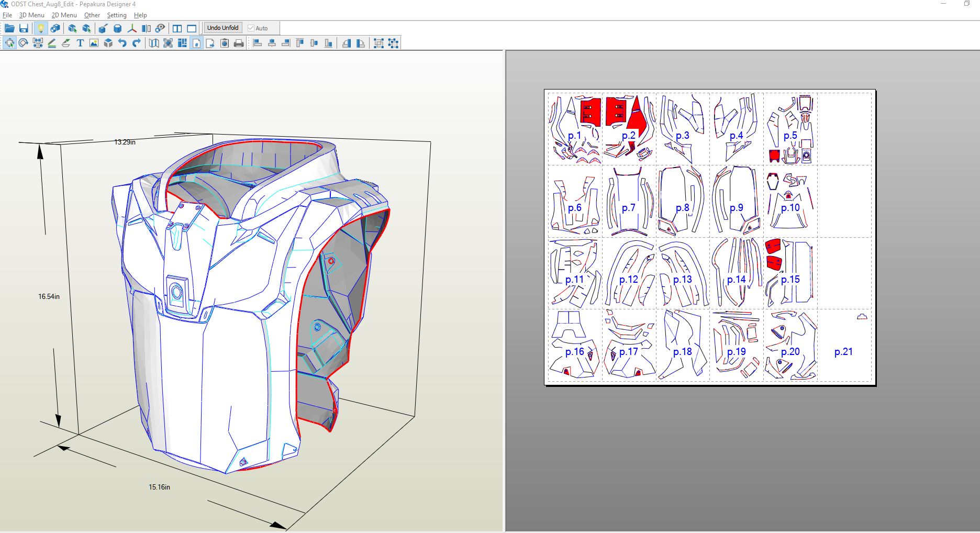Open the Setting menu
This screenshot has width=980, height=533.
[117, 15]
